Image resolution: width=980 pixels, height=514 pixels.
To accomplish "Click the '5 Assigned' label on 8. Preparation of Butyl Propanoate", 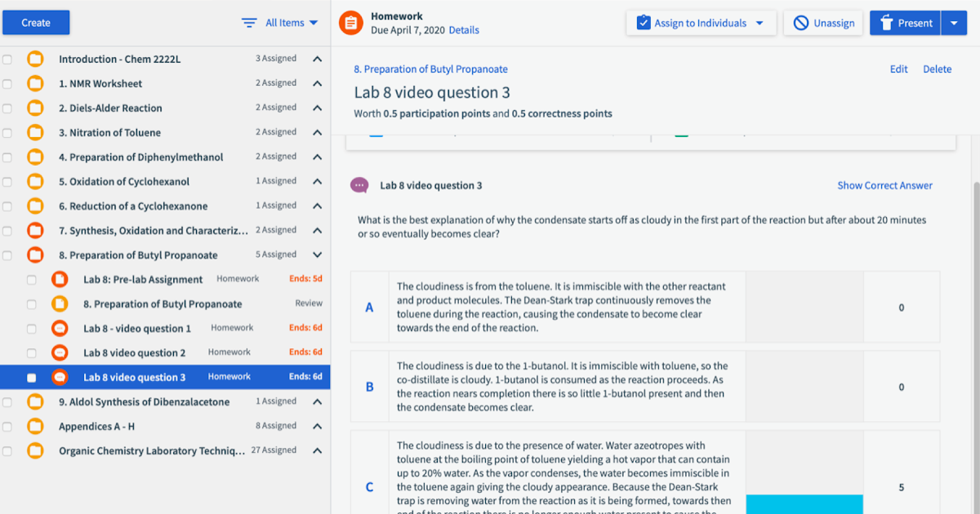I will 275,255.
